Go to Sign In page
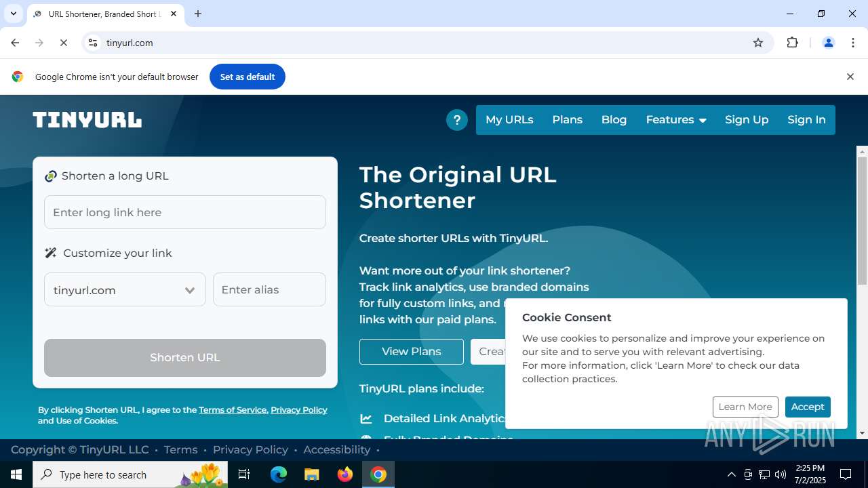868x488 pixels. pos(806,120)
